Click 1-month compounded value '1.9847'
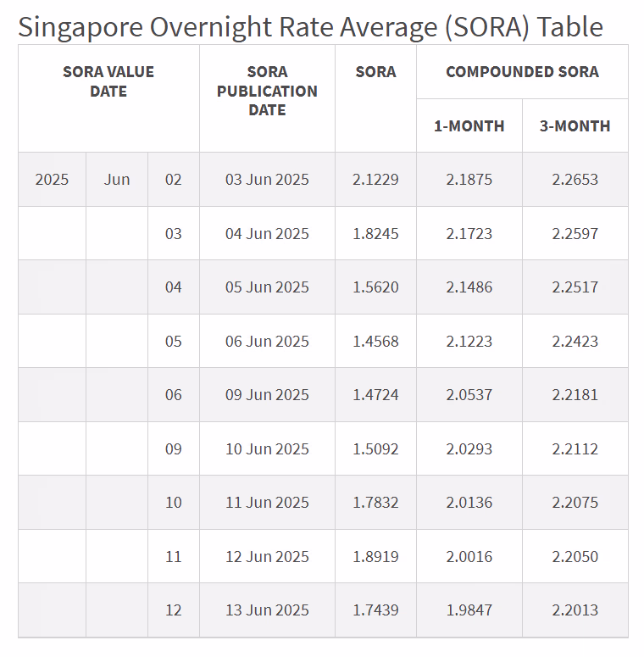Screen dimensions: 644x657 pos(469,610)
